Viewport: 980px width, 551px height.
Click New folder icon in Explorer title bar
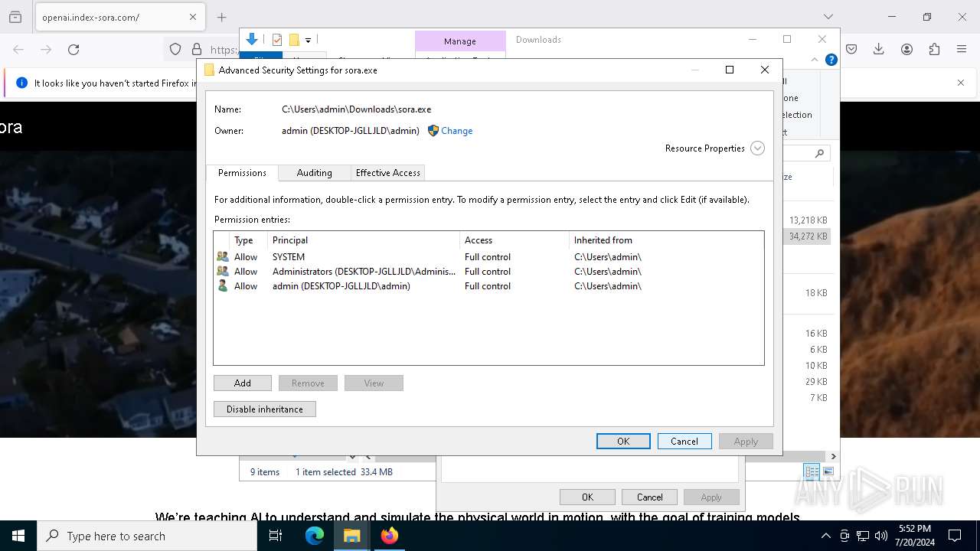[294, 40]
